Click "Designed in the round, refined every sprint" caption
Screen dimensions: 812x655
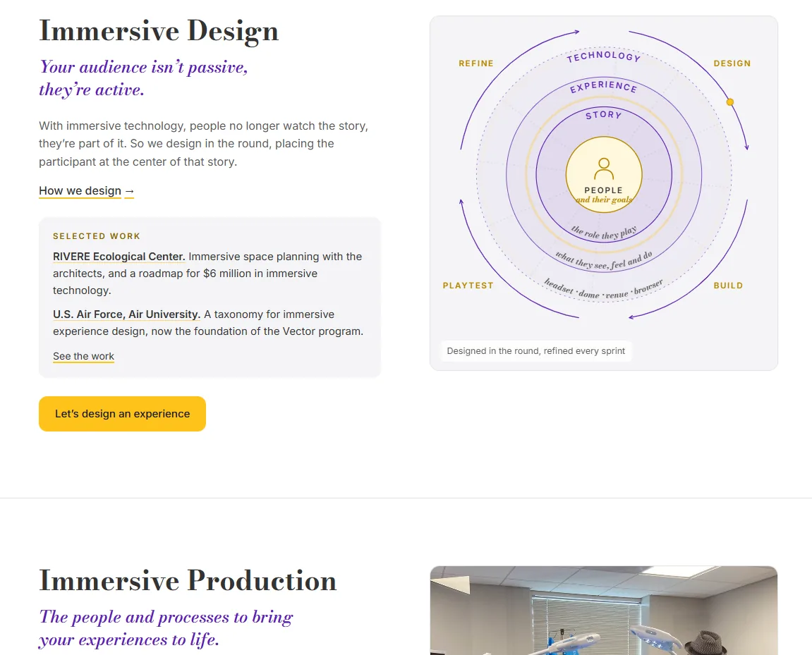click(x=536, y=351)
